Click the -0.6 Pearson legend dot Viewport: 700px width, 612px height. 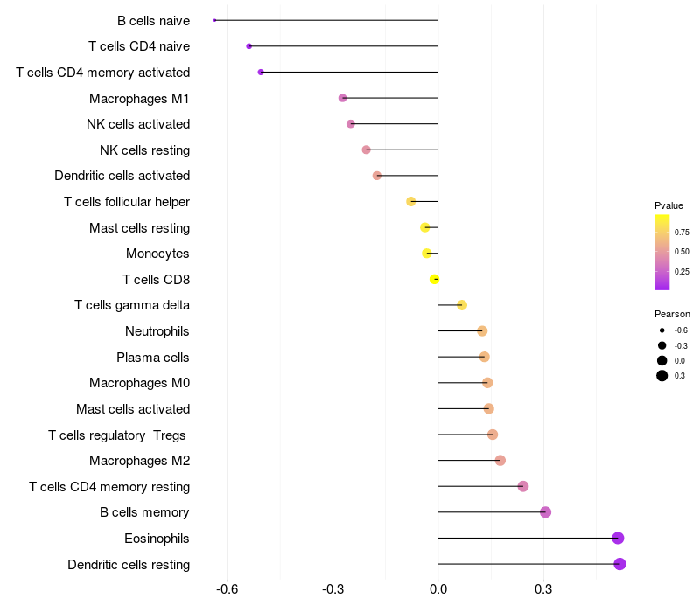[662, 330]
